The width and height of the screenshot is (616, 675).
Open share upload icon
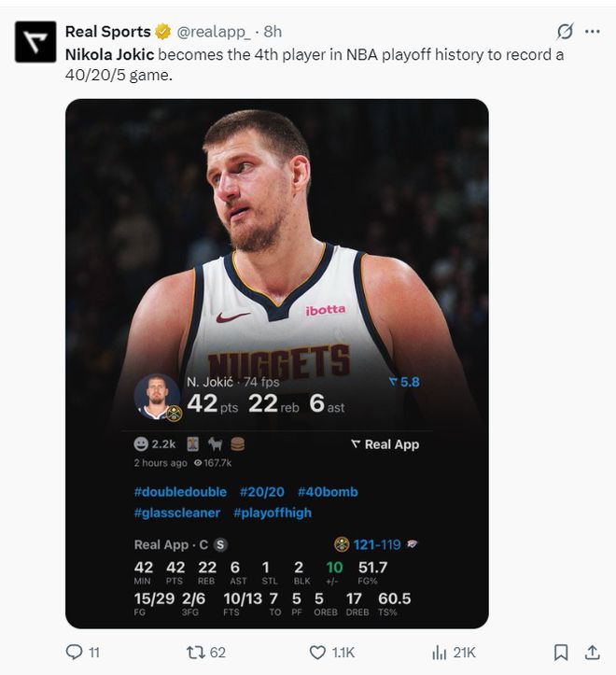[593, 653]
